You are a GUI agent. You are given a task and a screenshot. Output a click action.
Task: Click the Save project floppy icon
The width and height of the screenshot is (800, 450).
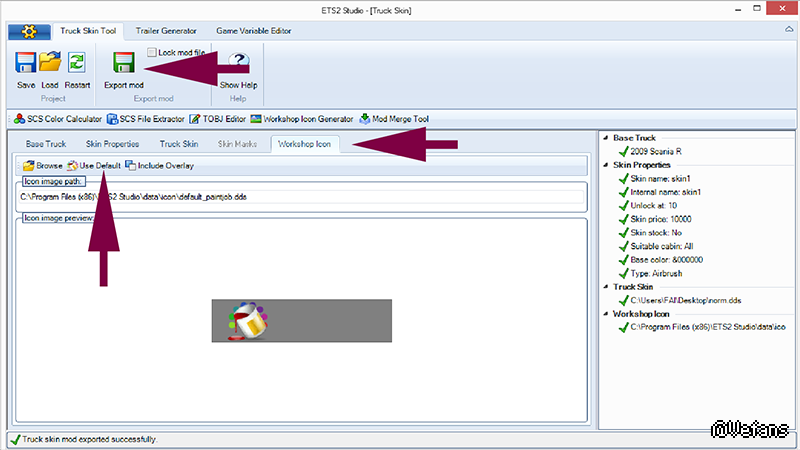[26, 63]
